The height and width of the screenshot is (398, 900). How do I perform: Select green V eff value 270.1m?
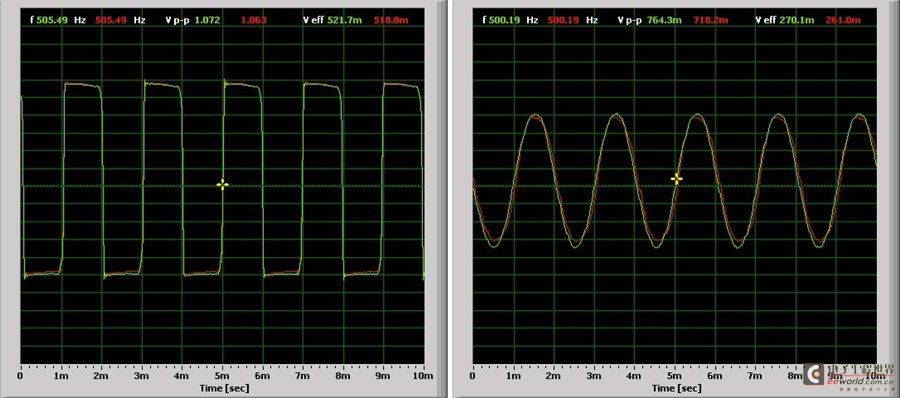click(800, 20)
